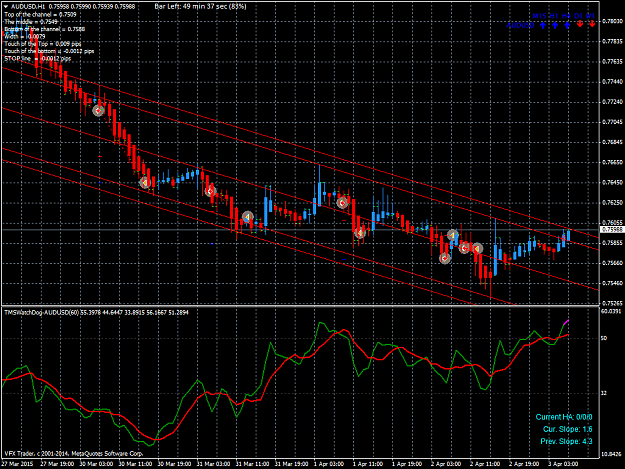Click the 'Touch of the bottom' label
Image resolution: width=625 pixels, height=469 pixels.
click(49, 51)
